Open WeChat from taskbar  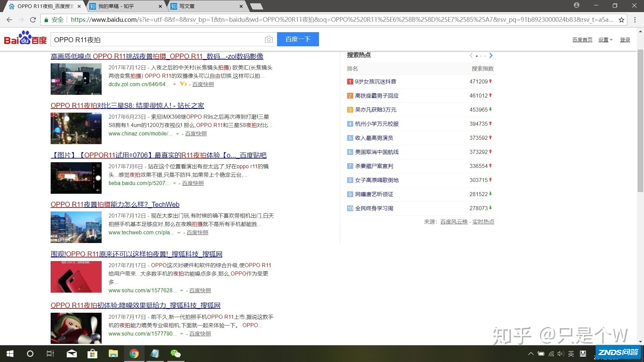pos(175,354)
